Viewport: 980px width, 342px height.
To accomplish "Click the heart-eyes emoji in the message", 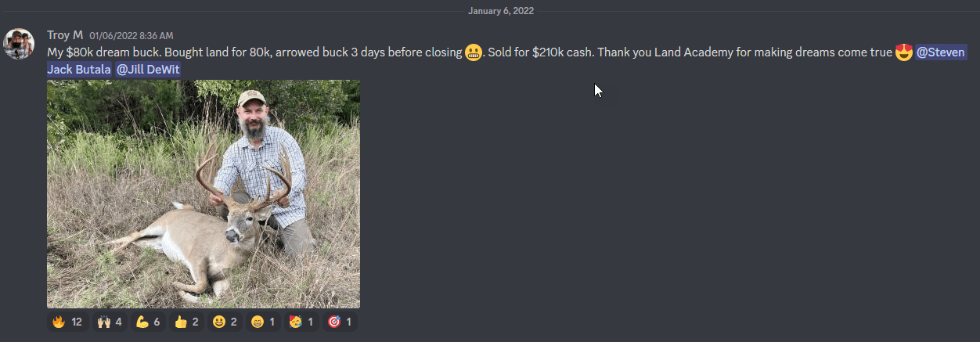I will tap(904, 53).
